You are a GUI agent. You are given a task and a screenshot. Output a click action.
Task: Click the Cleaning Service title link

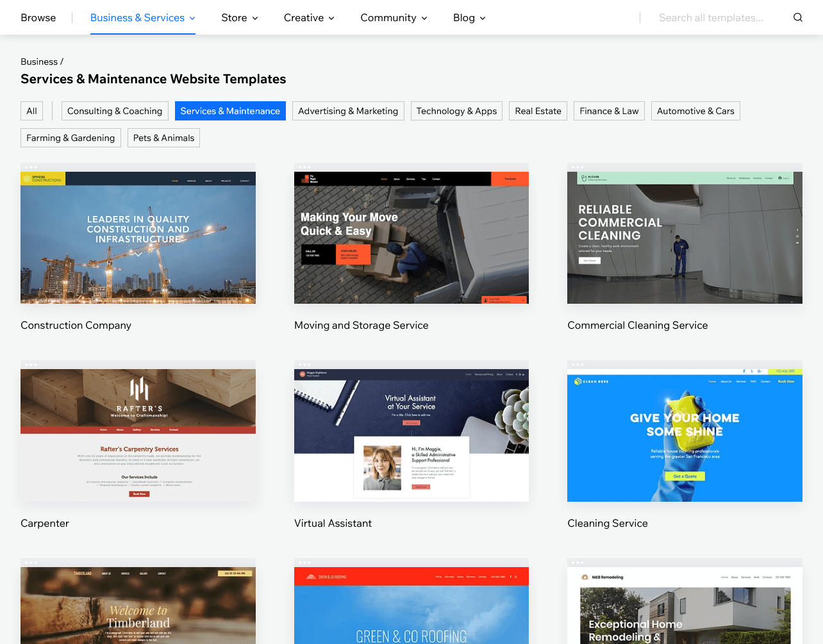[608, 524]
